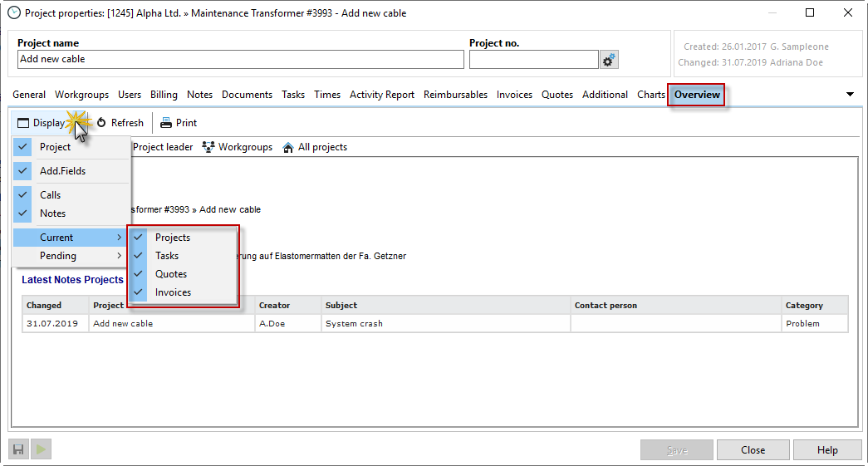Click the Help button
868x466 pixels.
coord(826,449)
